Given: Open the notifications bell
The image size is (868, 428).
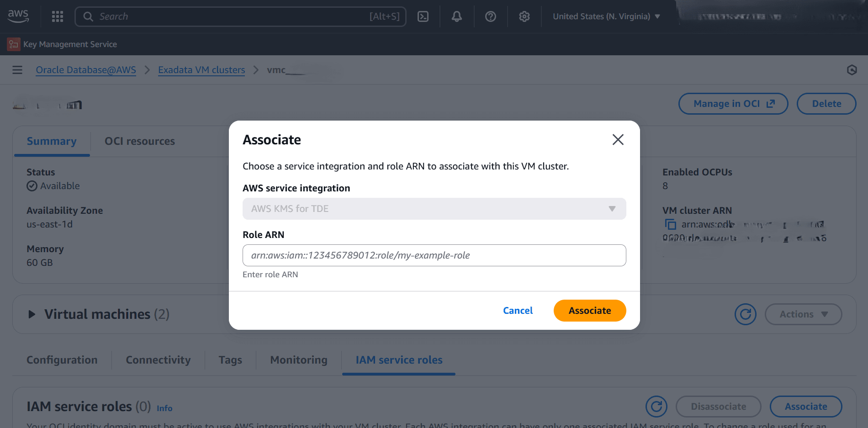Looking at the screenshot, I should (x=456, y=16).
